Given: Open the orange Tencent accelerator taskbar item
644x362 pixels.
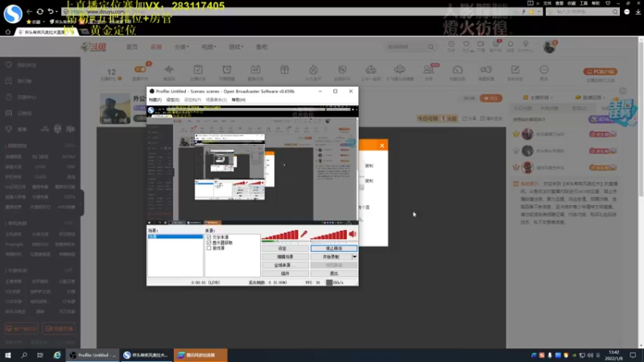Looking at the screenshot, I should point(200,355).
